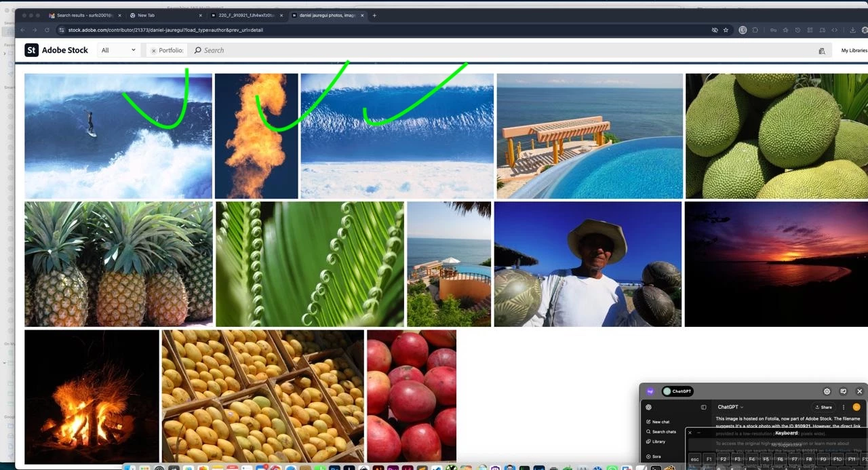Bookmark this page with the star icon
868x470 pixels.
coord(726,30)
